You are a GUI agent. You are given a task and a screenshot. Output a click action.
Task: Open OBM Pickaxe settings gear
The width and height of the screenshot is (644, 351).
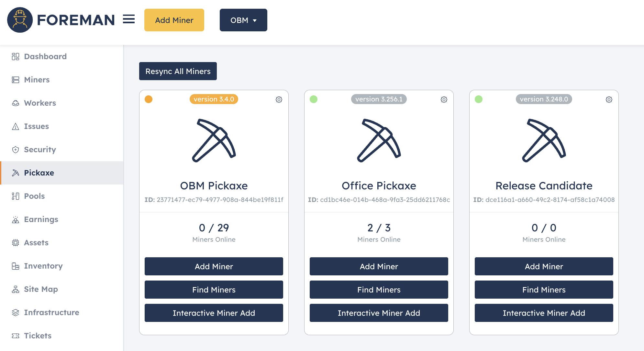[279, 100]
